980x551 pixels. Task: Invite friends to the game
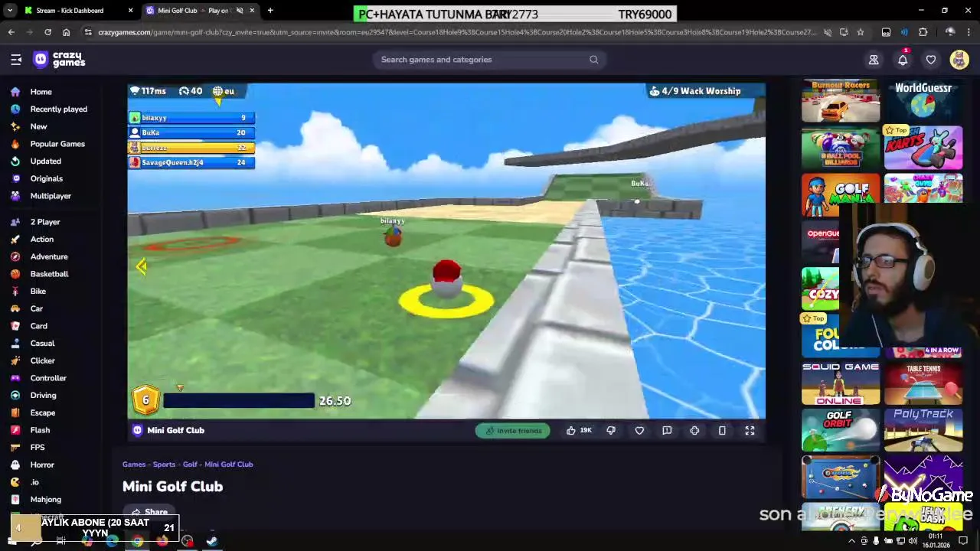pyautogui.click(x=513, y=430)
